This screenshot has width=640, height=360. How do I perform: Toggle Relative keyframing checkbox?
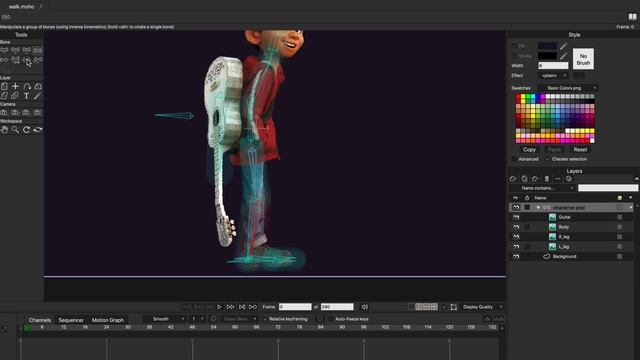265,319
